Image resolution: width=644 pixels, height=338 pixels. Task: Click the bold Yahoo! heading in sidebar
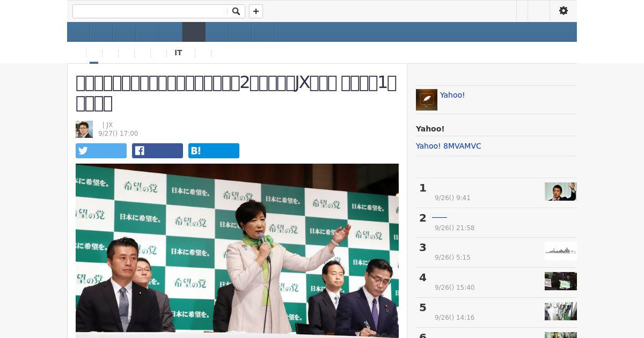tap(430, 129)
